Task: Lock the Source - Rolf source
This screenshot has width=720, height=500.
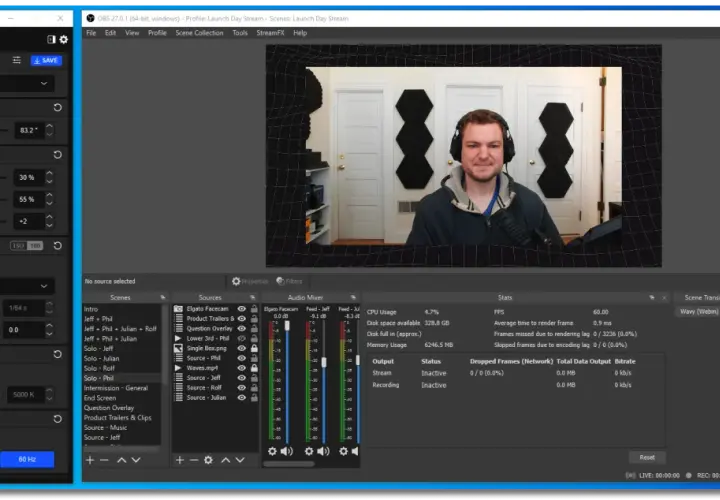Action: pos(254,388)
